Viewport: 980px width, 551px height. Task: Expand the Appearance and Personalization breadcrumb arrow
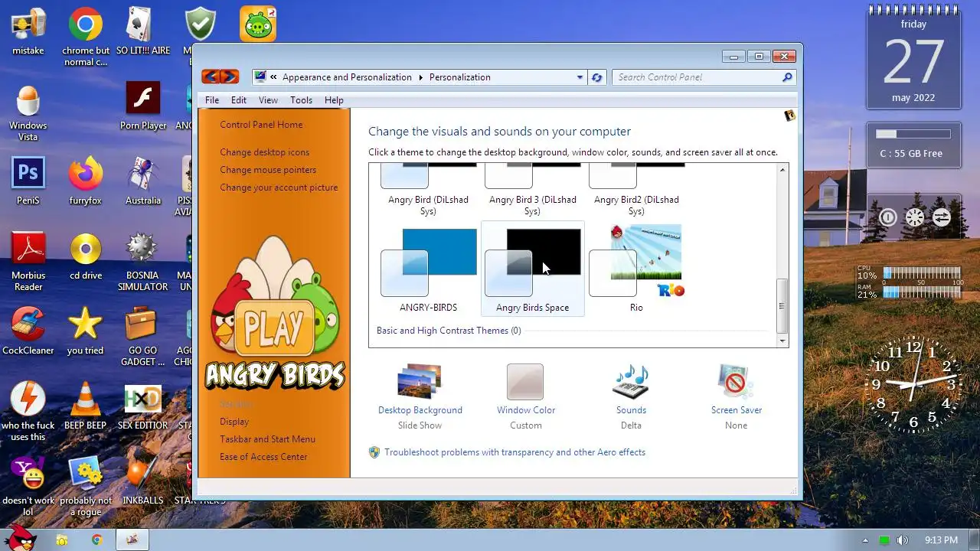(x=420, y=77)
